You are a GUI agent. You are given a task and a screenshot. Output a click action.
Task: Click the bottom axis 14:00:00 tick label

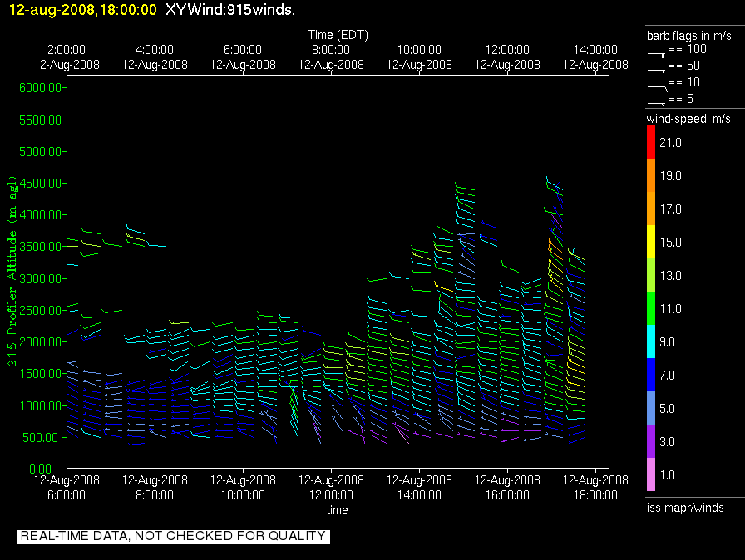(x=419, y=488)
